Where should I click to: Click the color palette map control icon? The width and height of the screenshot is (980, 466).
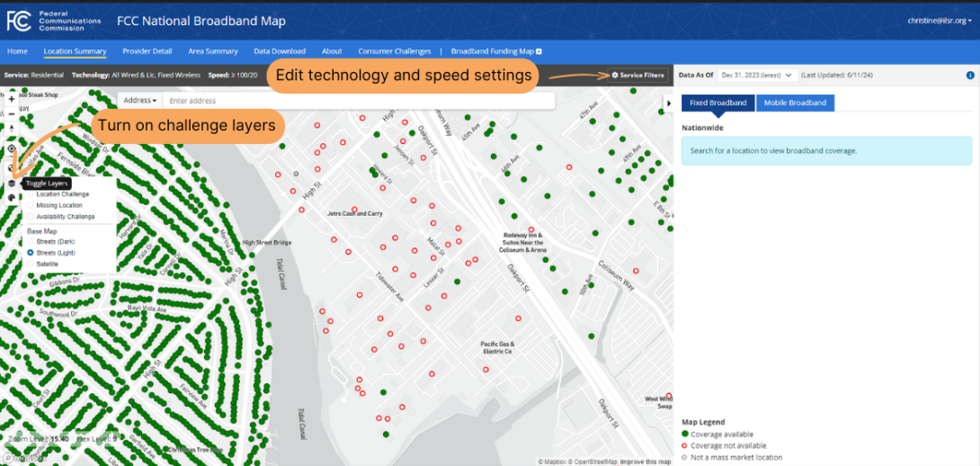(x=12, y=199)
